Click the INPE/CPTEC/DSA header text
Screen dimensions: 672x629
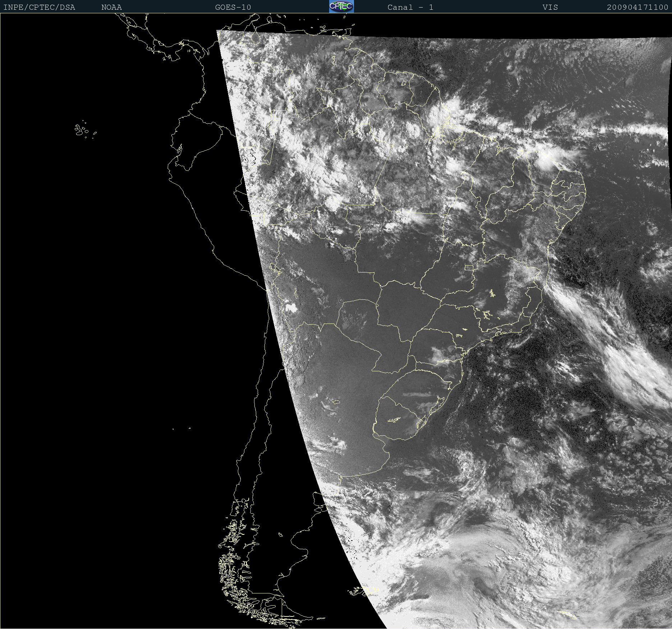click(x=39, y=7)
